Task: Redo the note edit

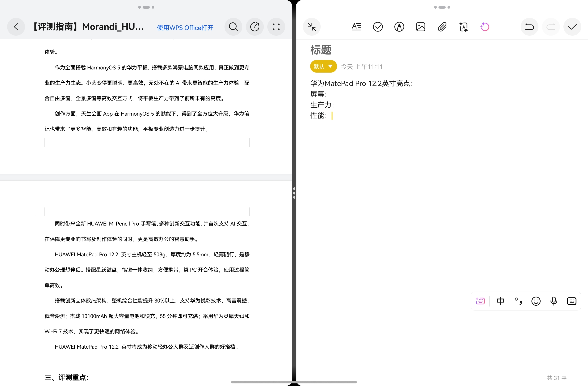Action: point(551,27)
